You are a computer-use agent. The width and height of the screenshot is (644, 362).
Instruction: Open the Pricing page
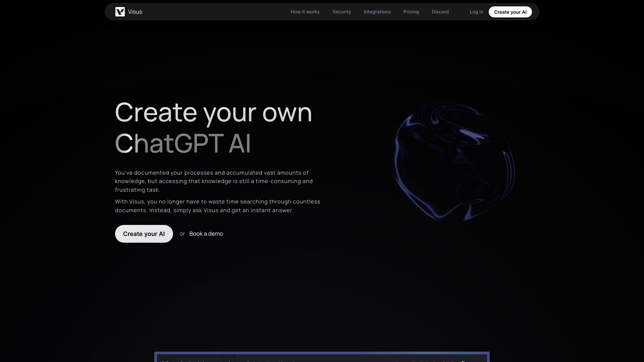[411, 12]
